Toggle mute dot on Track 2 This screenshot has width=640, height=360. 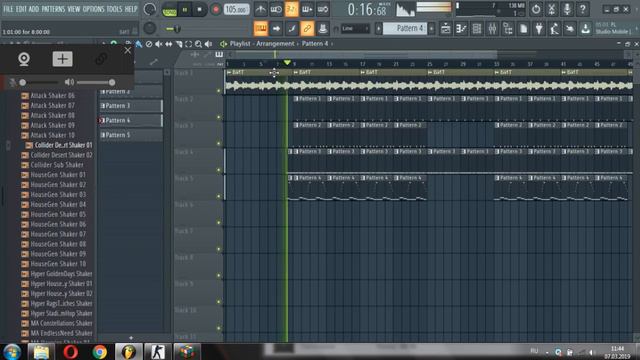coord(219,118)
